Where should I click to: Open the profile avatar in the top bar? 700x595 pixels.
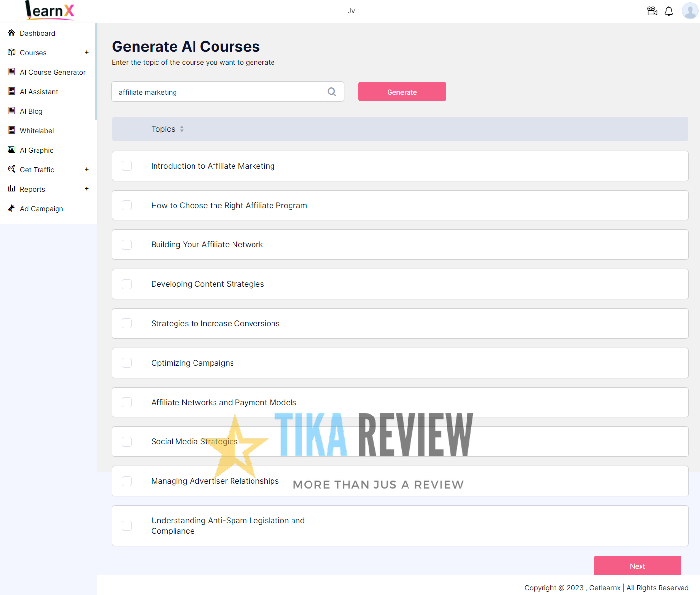pos(690,10)
